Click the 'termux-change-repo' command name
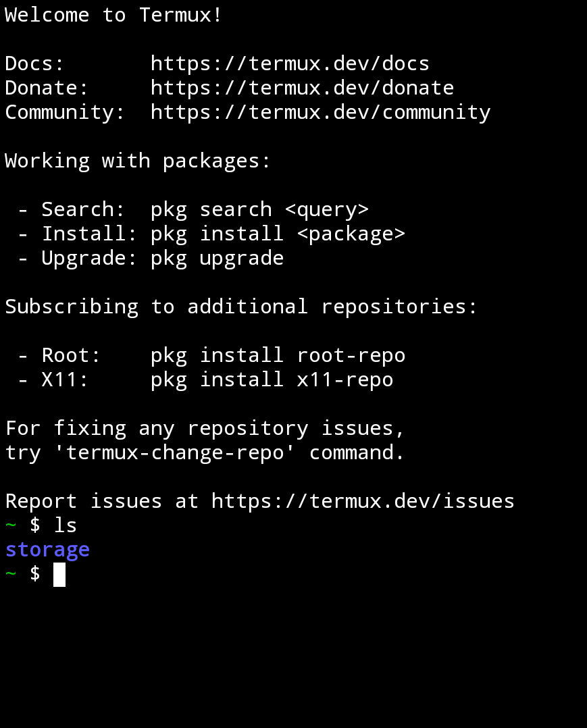 [x=174, y=452]
